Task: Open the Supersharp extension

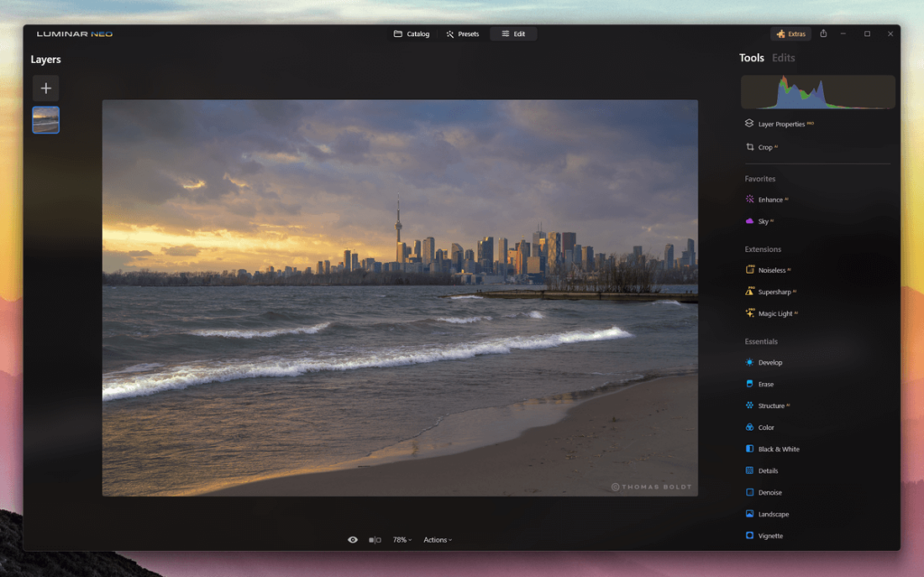Action: click(776, 292)
